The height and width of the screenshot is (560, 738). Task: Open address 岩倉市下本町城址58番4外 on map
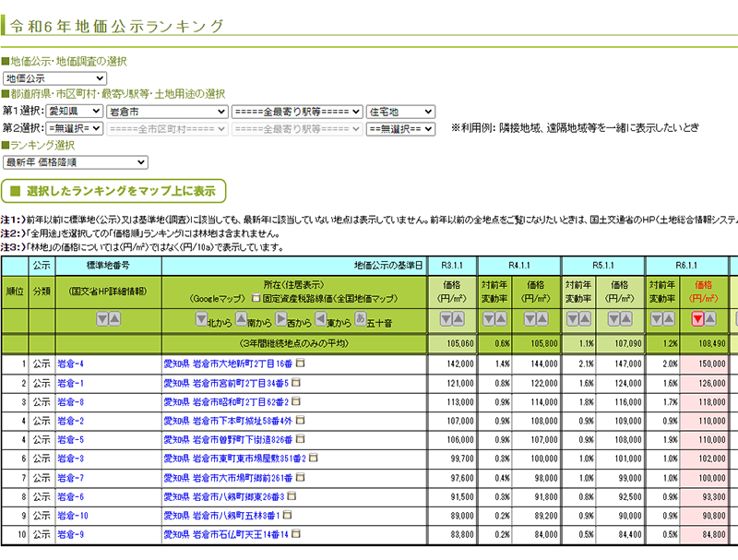pyautogui.click(x=228, y=422)
